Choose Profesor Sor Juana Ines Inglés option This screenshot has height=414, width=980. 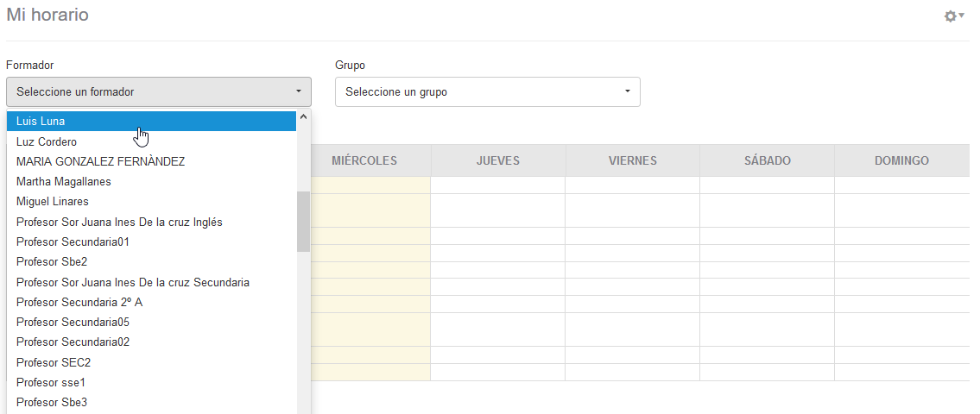tap(119, 222)
